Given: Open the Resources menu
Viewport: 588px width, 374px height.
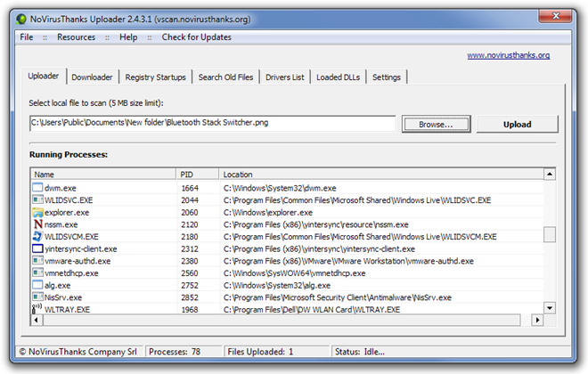Looking at the screenshot, I should 76,37.
